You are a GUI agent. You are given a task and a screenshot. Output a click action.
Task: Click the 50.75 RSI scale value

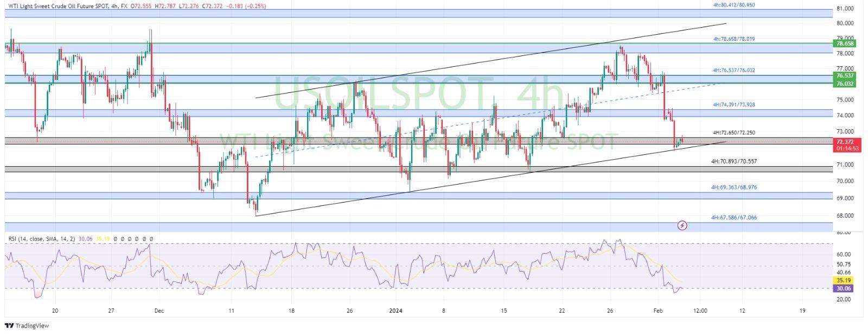[844, 264]
